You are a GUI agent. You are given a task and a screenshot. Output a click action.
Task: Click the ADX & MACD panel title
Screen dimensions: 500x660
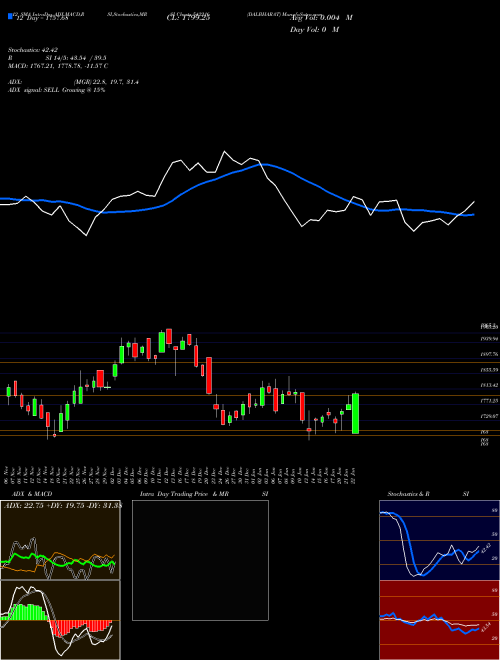point(32,494)
